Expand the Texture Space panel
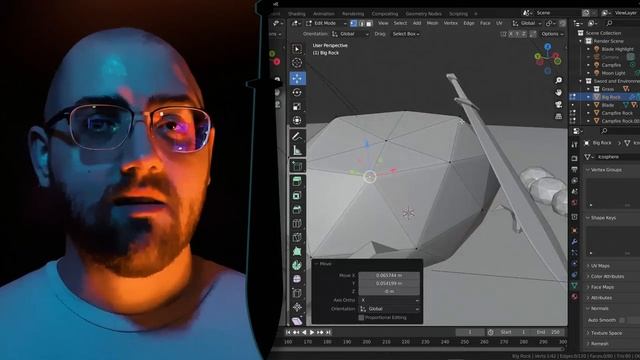This screenshot has height=360, width=640. [x=606, y=333]
